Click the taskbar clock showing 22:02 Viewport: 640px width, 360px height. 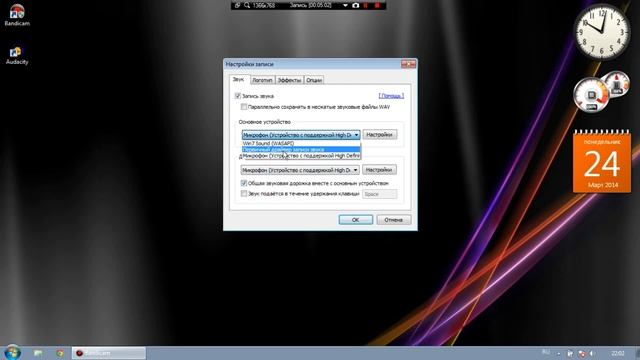coord(618,353)
